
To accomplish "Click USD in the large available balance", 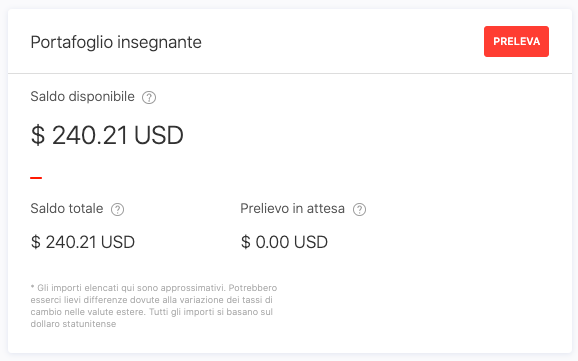I will tap(159, 135).
